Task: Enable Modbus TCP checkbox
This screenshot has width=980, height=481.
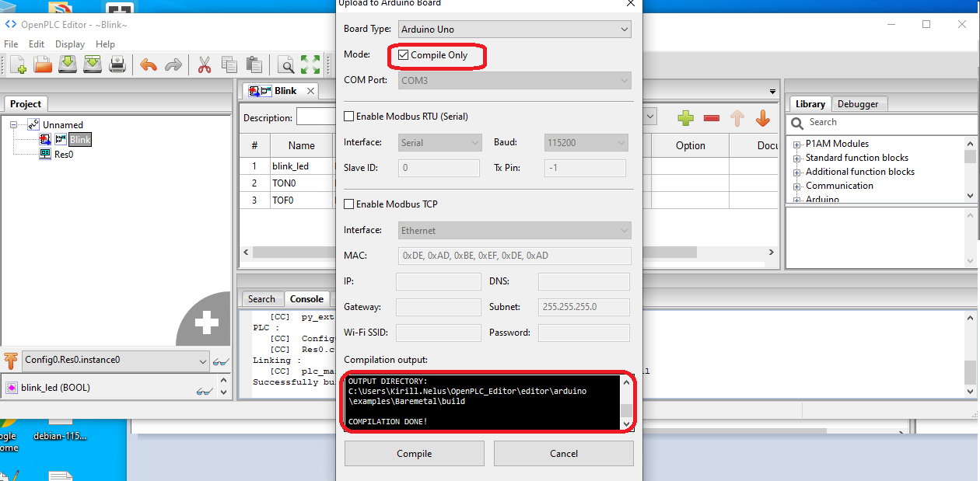Action: pyautogui.click(x=349, y=204)
